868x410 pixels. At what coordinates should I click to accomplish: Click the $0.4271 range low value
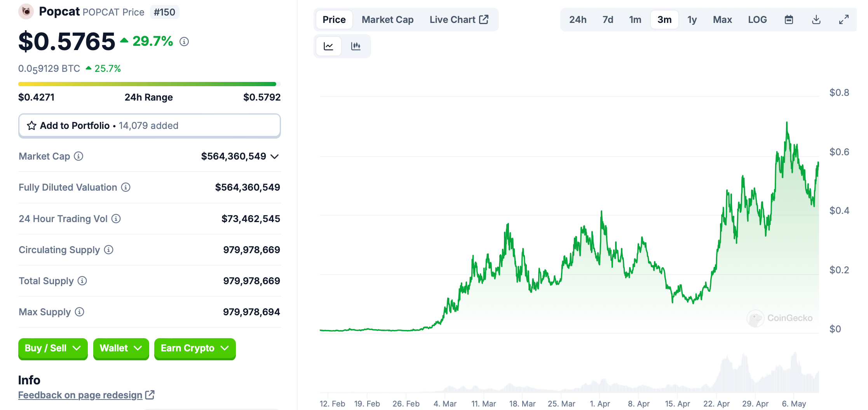[x=36, y=97]
